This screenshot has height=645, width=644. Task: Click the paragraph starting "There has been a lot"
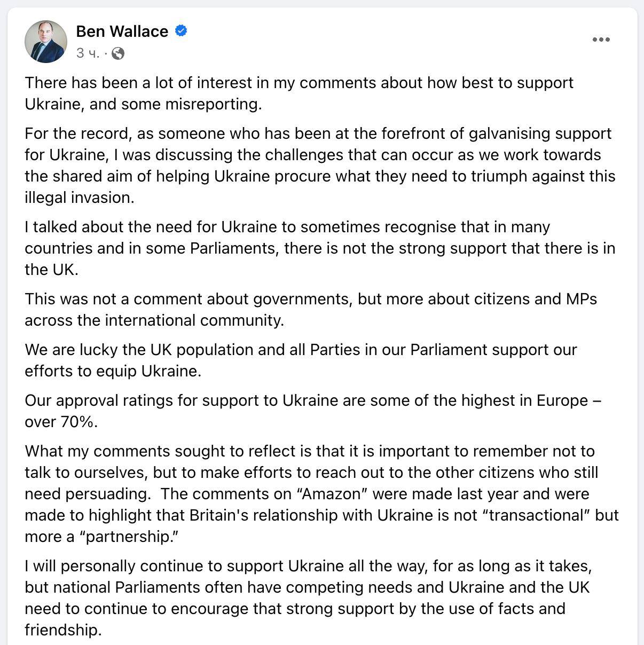(x=299, y=93)
